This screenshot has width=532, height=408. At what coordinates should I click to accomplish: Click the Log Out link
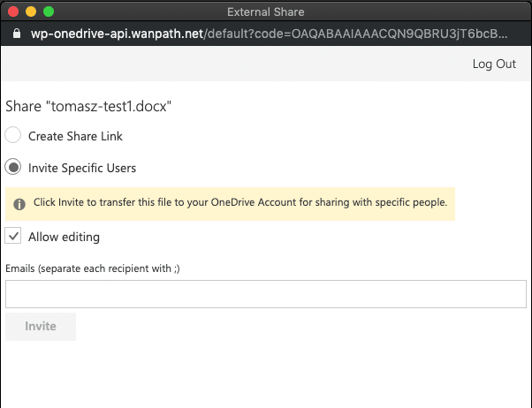494,64
